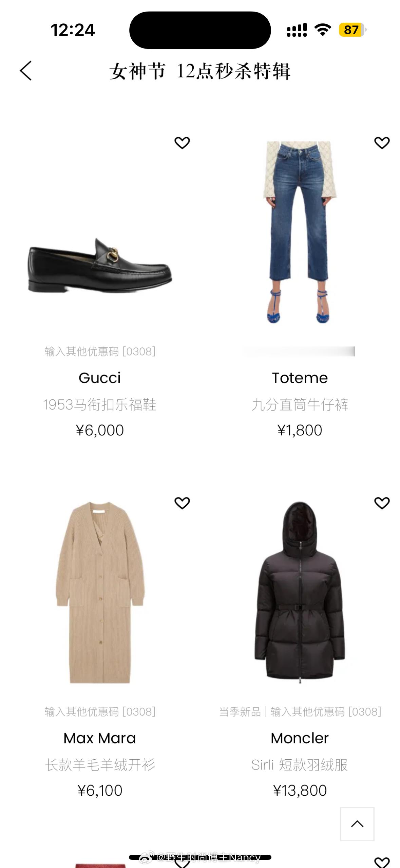Tap the 1953马衔扣乐福鞋 product title
The height and width of the screenshot is (868, 400).
[100, 404]
